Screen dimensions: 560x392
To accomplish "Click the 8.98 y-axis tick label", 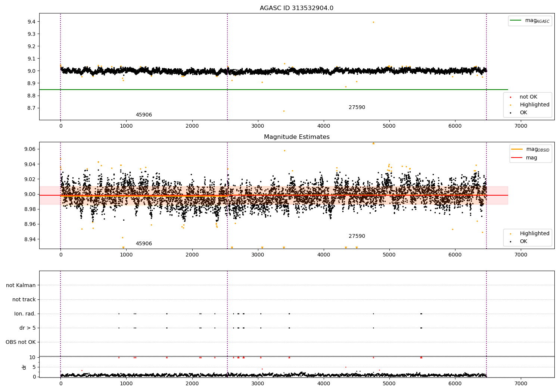I will click(x=30, y=209).
